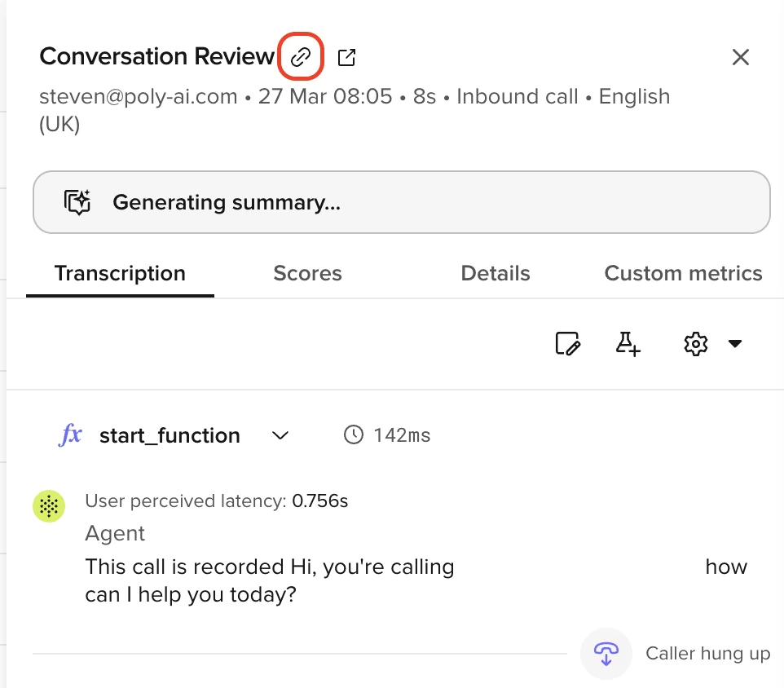Open the Scores tab
Screen dimensions: 784x688
pyautogui.click(x=307, y=274)
